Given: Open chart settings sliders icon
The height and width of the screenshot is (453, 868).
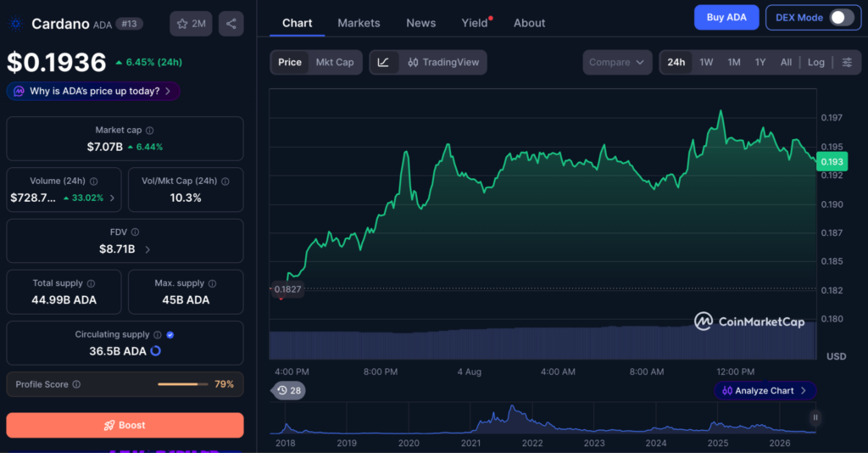Looking at the screenshot, I should 847,62.
